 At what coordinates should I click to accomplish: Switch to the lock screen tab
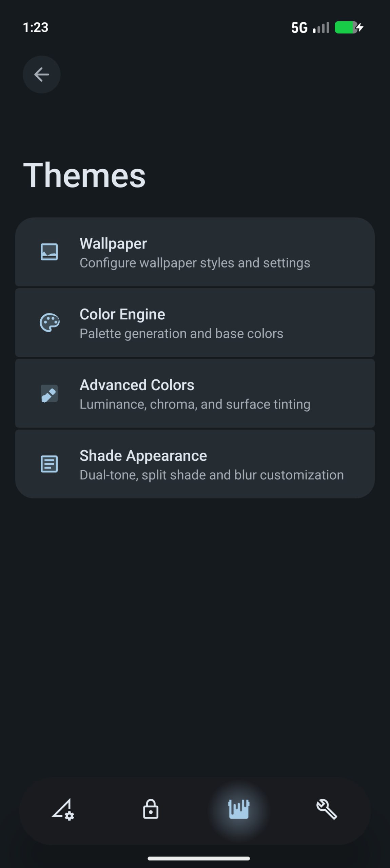(x=151, y=809)
